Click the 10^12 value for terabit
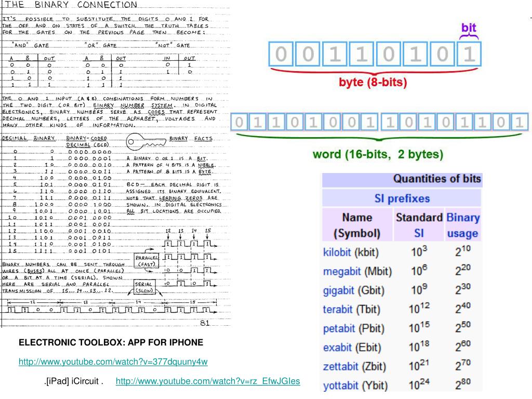Screen dimensions: 532x399 coord(419,309)
